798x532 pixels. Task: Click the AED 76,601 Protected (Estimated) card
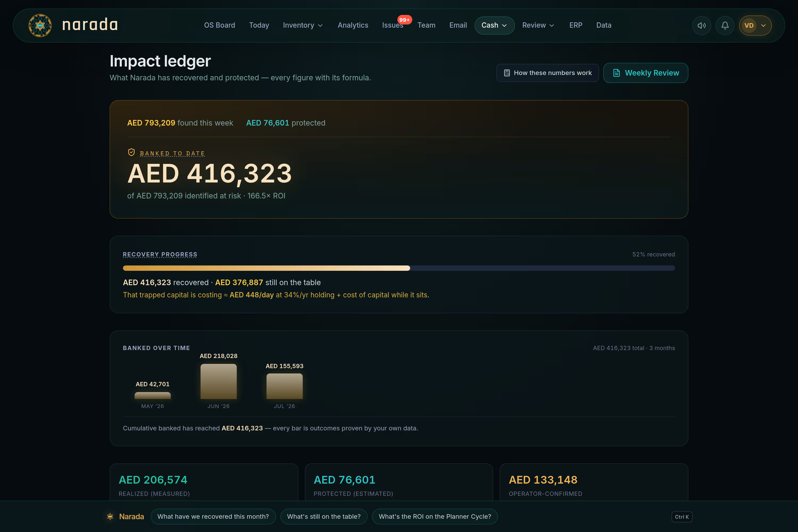point(399,482)
